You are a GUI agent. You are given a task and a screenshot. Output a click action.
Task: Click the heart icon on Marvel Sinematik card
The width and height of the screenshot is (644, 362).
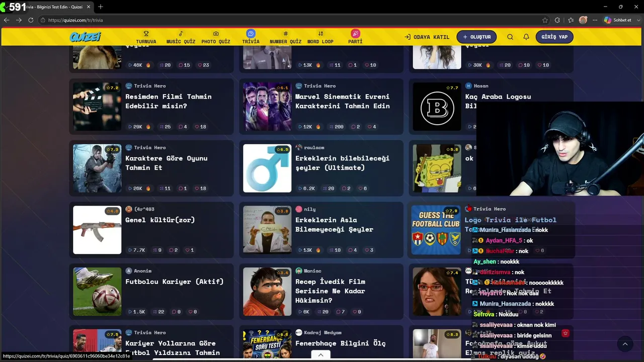pyautogui.click(x=370, y=127)
